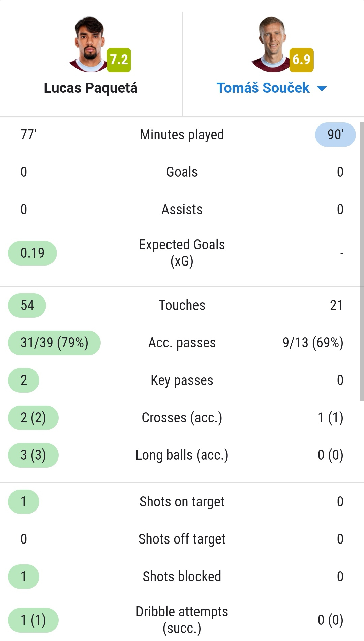Click the Expected Goals (xG) stat label
Screen dimensions: 364x641
(182, 253)
